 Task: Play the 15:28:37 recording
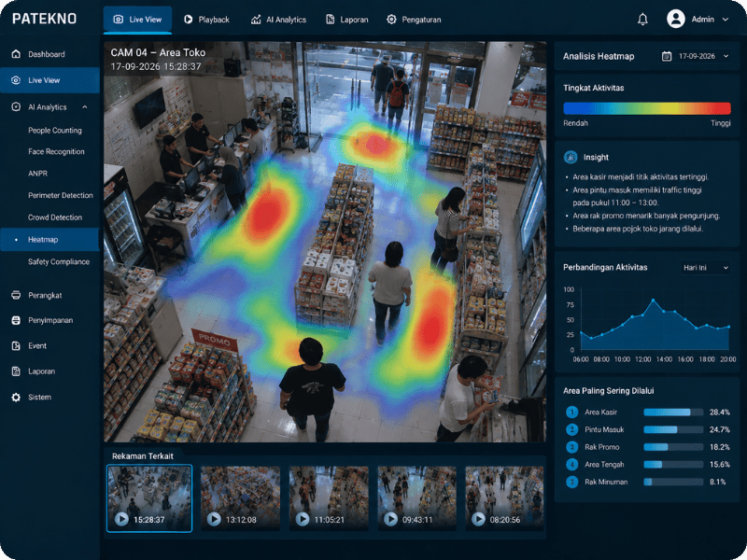pos(121,519)
